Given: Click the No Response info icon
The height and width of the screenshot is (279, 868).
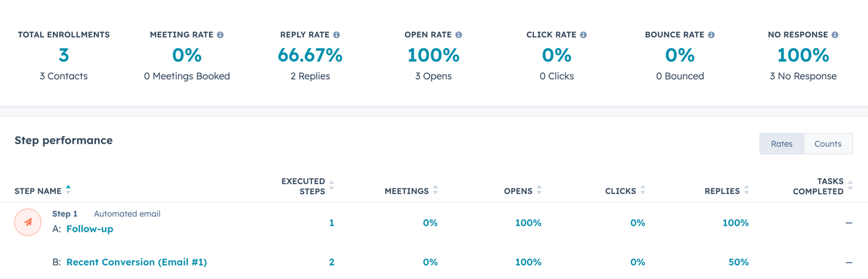Looking at the screenshot, I should click(835, 35).
